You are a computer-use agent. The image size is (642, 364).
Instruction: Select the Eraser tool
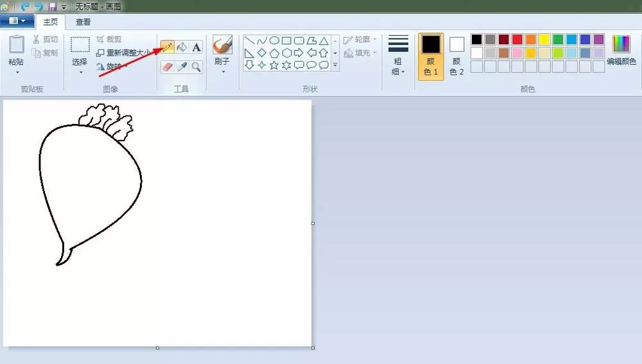pos(168,67)
